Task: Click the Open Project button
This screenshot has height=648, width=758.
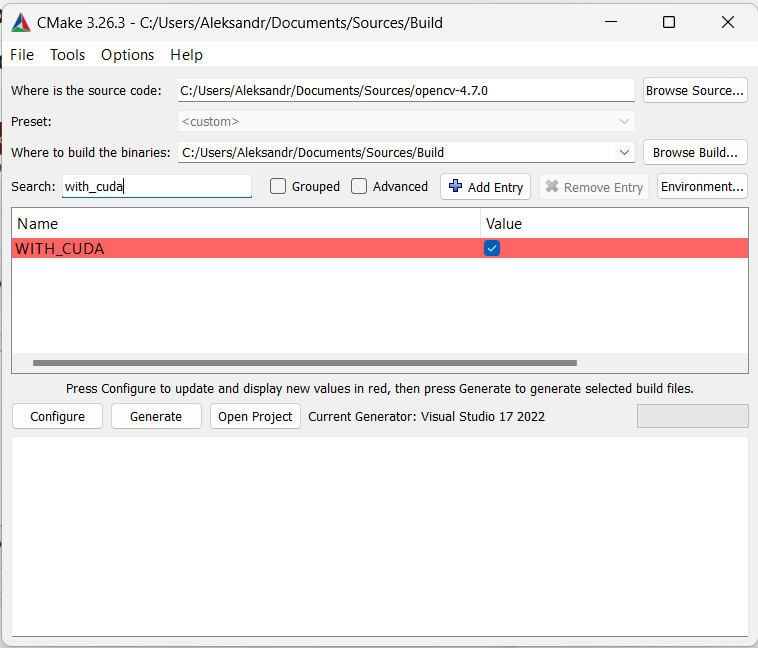Action: point(255,416)
